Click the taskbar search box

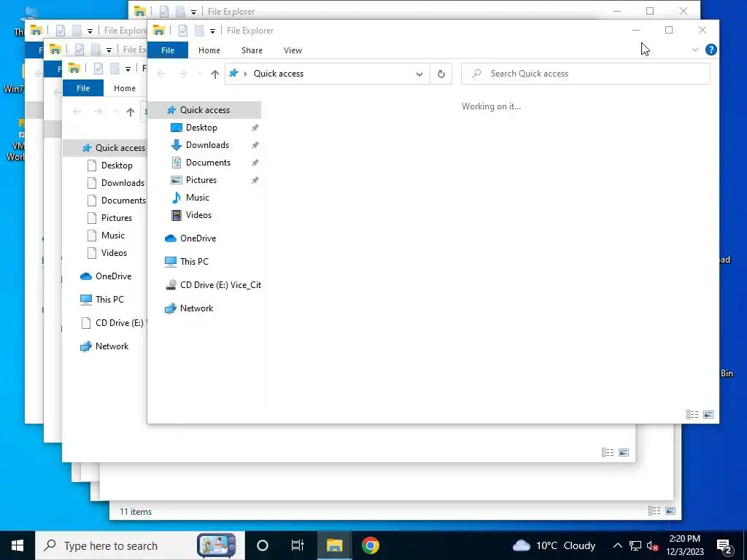[139, 545]
